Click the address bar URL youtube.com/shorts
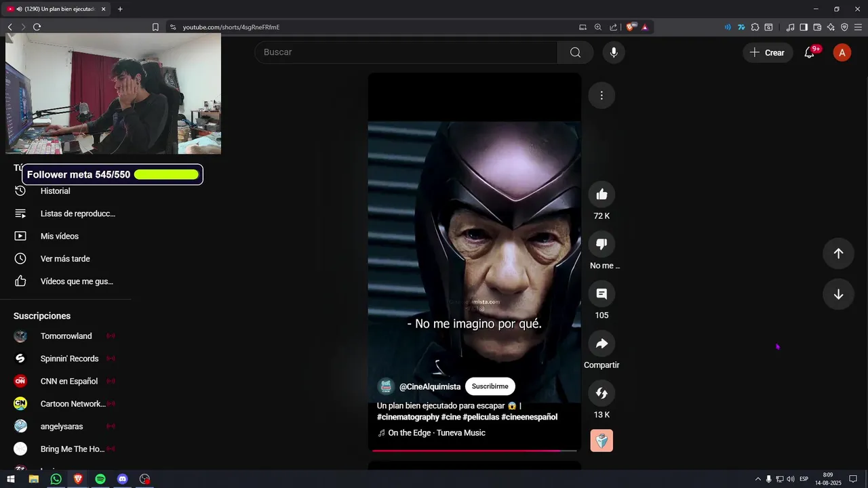The width and height of the screenshot is (868, 488). 231,27
